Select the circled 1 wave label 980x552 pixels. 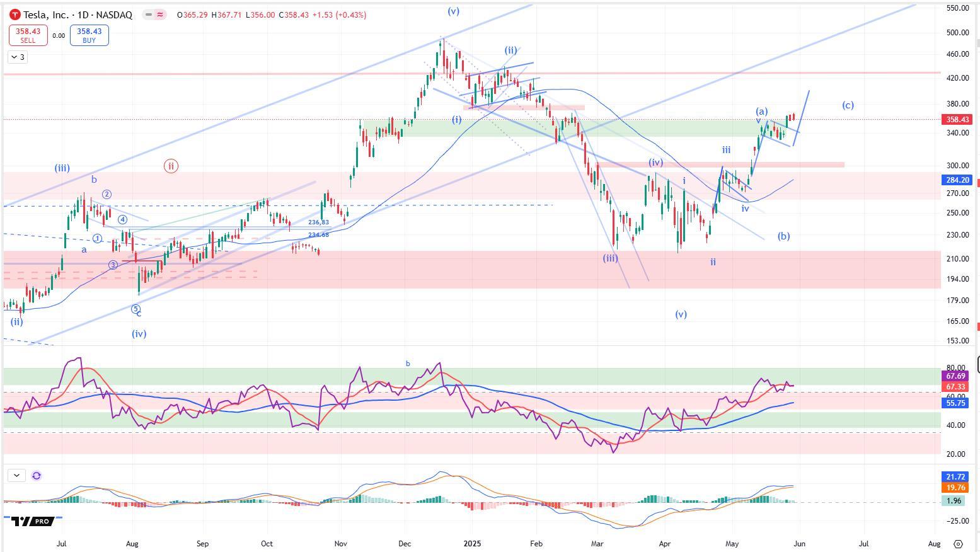98,238
